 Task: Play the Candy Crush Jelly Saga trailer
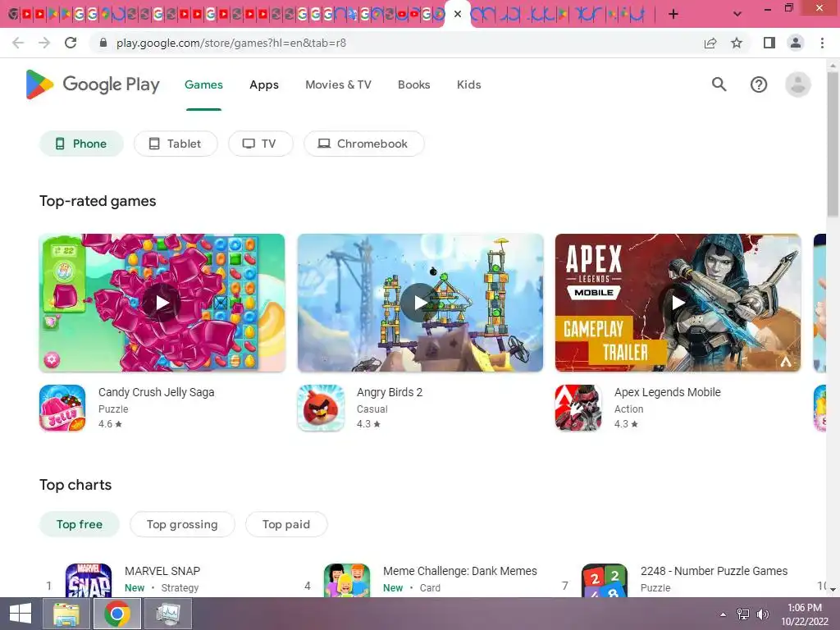[162, 303]
